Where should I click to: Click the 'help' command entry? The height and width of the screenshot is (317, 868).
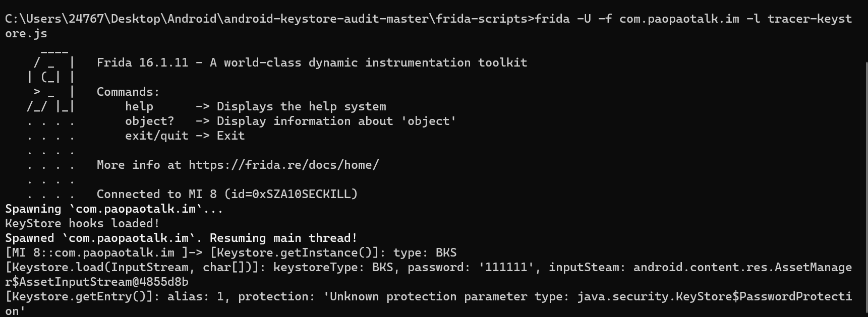(x=139, y=107)
